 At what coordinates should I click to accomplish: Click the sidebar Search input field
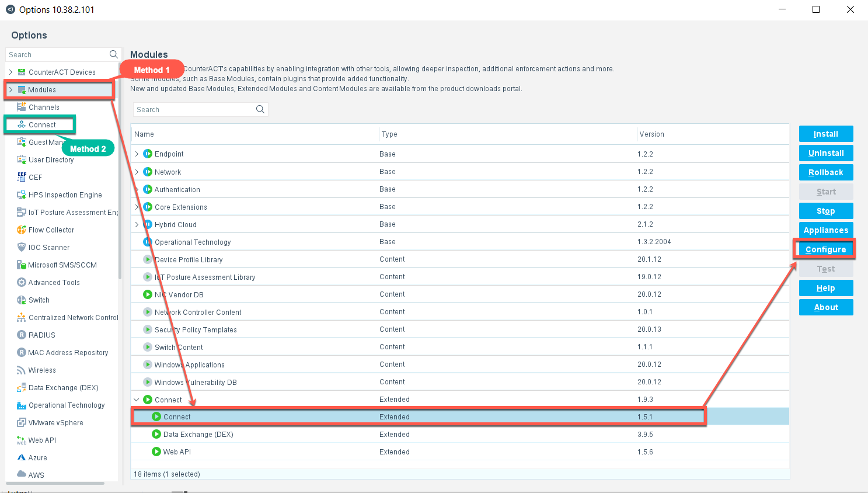(57, 55)
